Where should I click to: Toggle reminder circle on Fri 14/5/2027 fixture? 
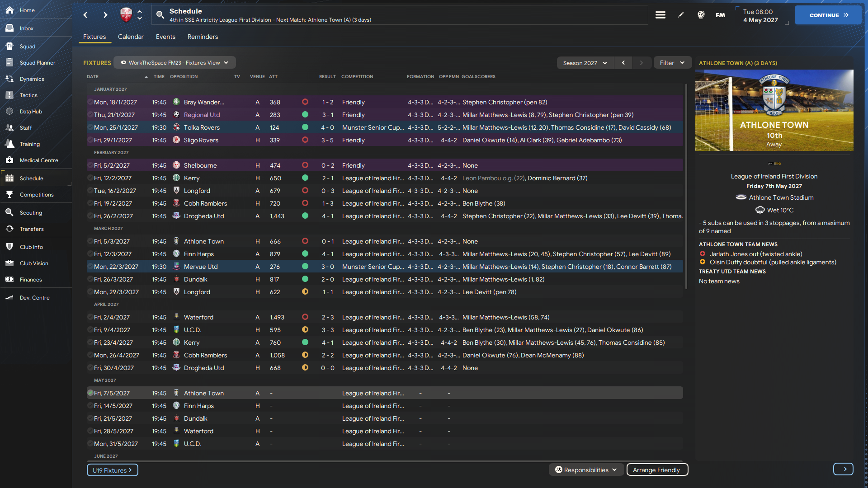point(90,406)
